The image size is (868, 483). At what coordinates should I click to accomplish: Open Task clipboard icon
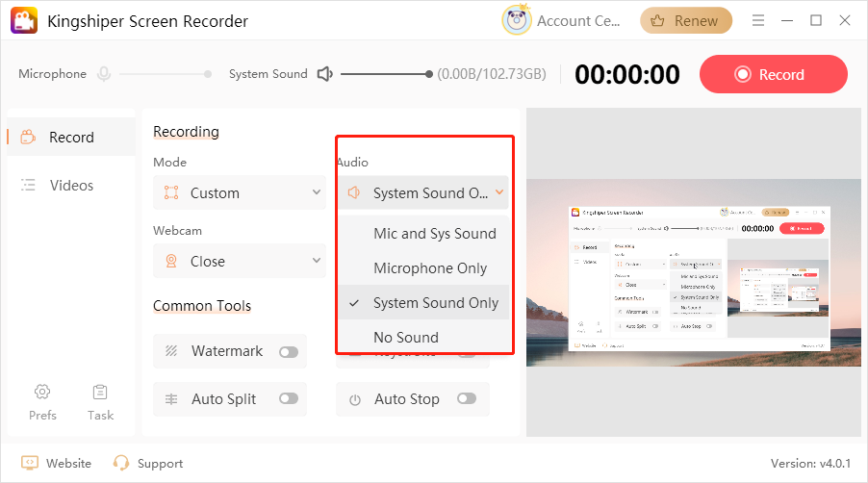[100, 392]
